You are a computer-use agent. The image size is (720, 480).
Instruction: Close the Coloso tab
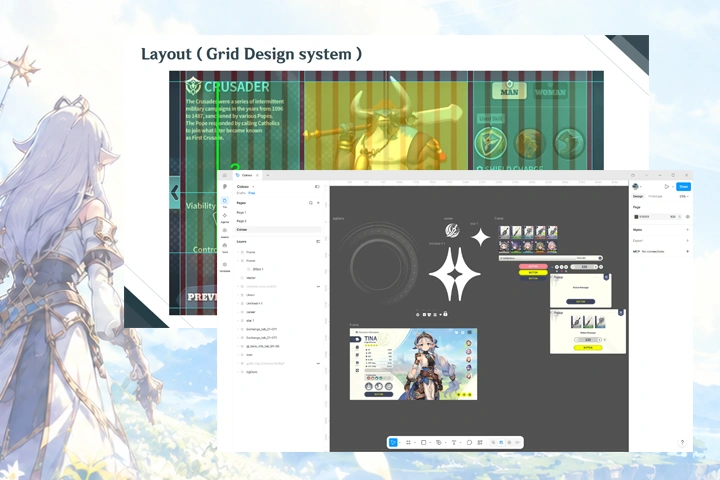tap(257, 175)
